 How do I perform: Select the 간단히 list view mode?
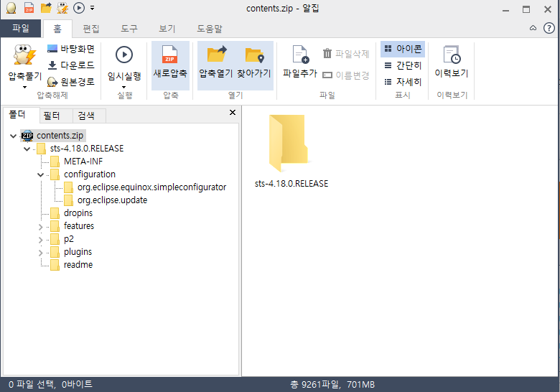click(403, 65)
